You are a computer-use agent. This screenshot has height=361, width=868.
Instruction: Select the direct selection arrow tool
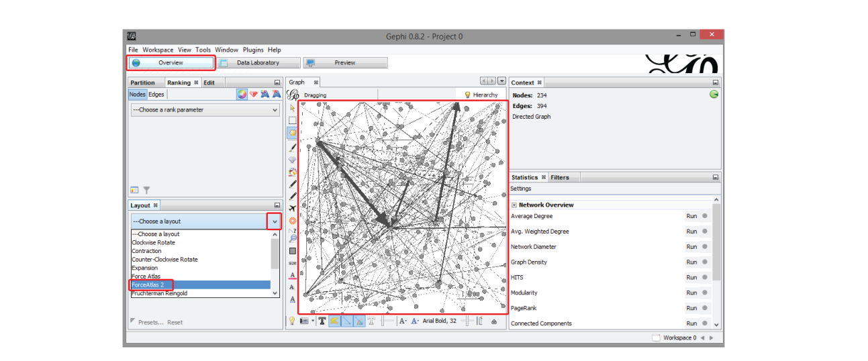(292, 107)
